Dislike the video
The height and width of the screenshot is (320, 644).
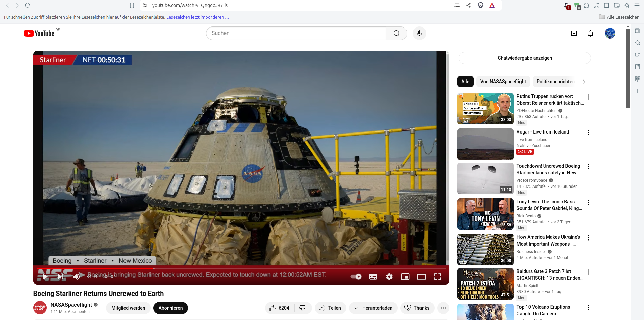303,308
